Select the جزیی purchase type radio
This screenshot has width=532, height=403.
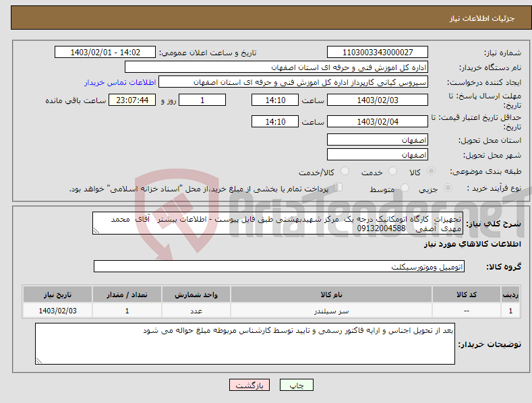pos(448,187)
